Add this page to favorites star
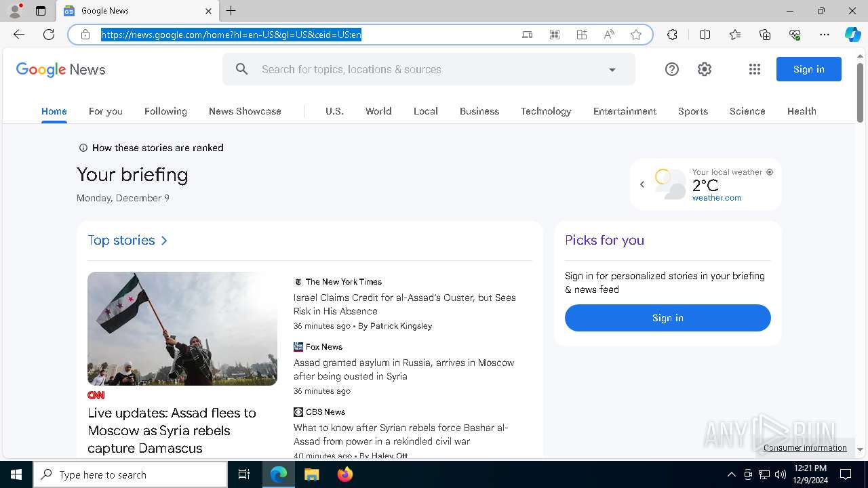The width and height of the screenshot is (868, 488). coord(636,35)
